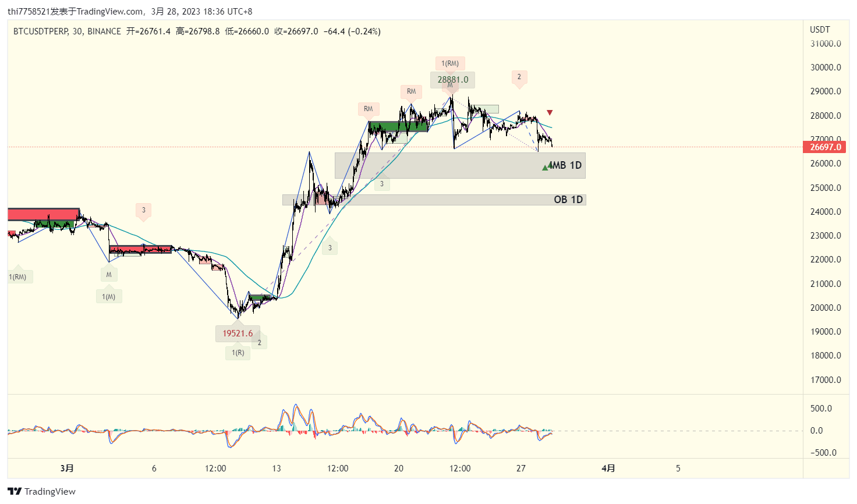Viewport: 857px width, 504px height.
Task: Click the 3月 date on the time axis
Action: tap(67, 468)
